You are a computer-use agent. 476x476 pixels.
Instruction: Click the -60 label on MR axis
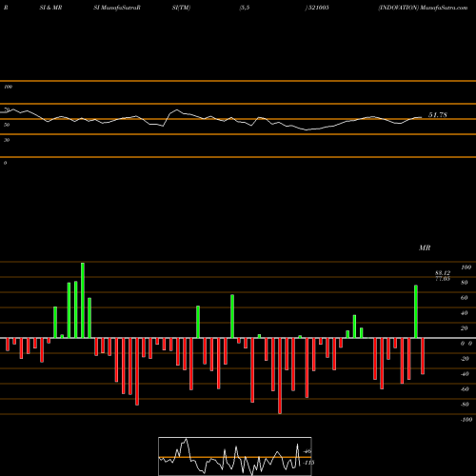465,389
